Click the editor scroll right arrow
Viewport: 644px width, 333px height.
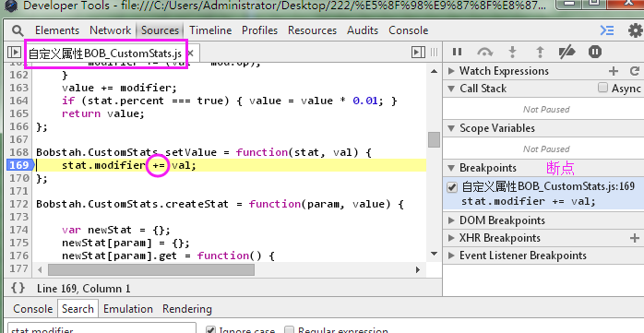point(418,269)
